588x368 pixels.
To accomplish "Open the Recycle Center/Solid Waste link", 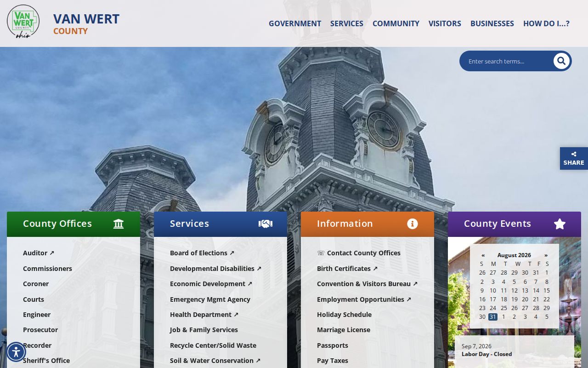I will click(x=213, y=345).
